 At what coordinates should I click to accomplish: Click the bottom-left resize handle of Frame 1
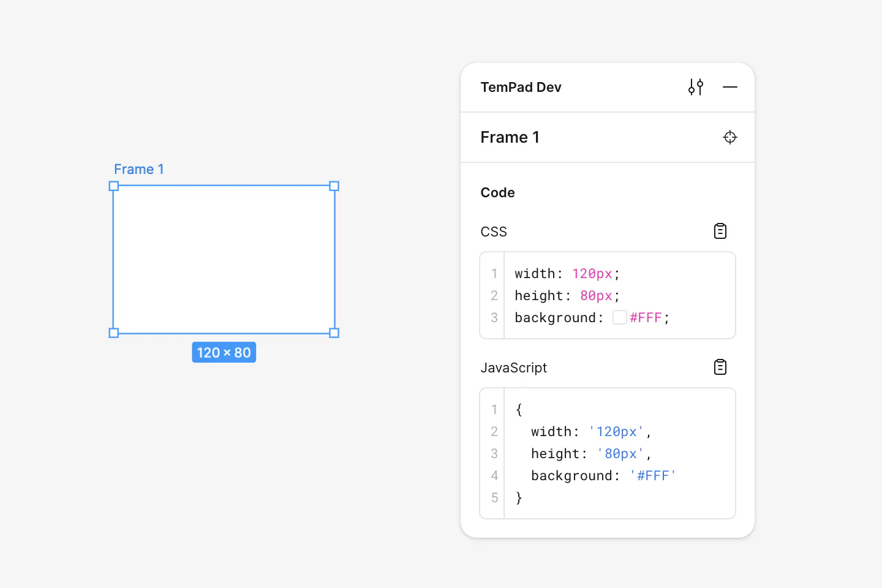point(113,333)
